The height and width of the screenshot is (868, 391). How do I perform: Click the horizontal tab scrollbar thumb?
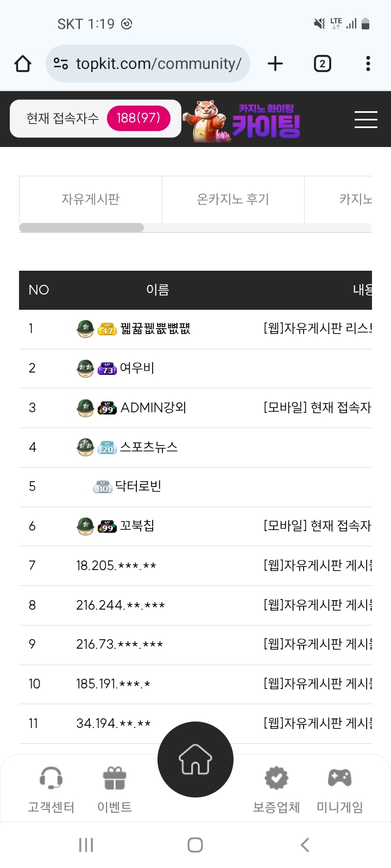tap(81, 228)
